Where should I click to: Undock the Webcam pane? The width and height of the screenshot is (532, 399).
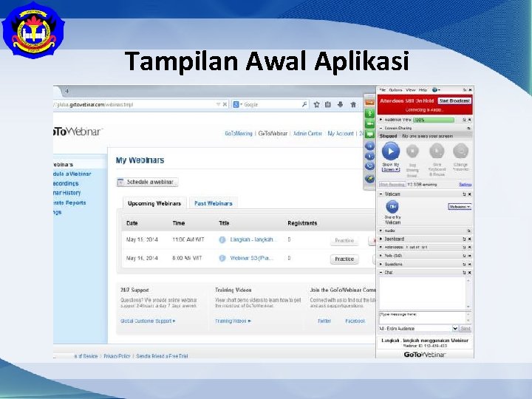[x=465, y=194]
